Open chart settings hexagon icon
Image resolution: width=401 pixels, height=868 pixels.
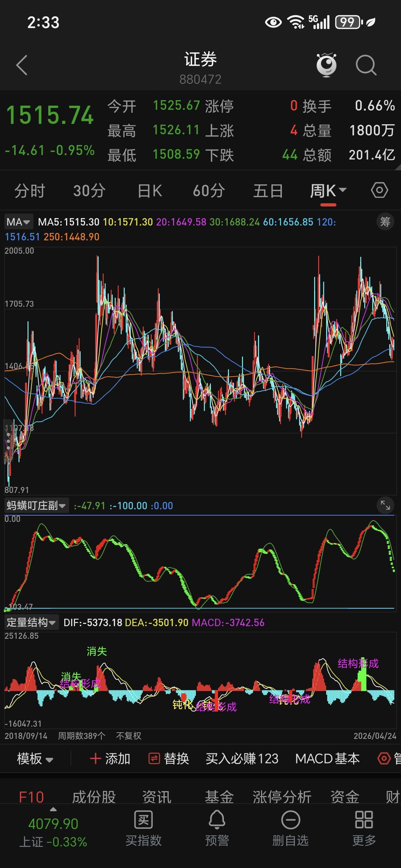point(379,191)
